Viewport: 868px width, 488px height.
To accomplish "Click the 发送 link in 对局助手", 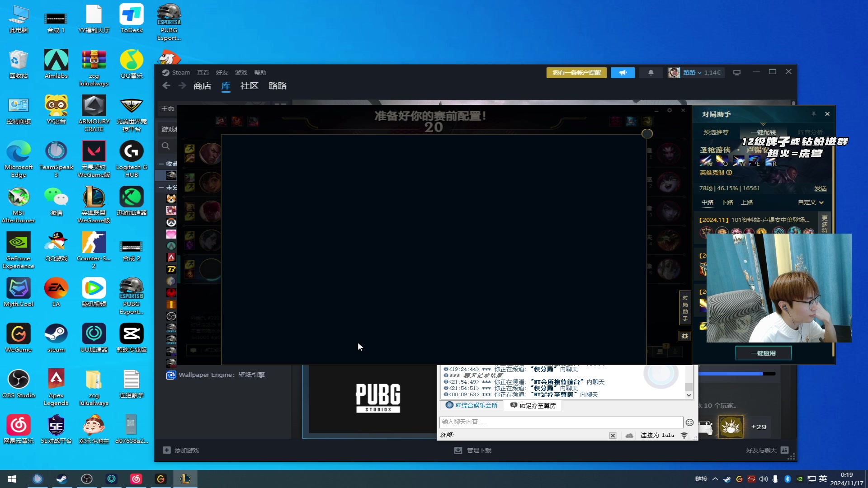I will pos(820,188).
